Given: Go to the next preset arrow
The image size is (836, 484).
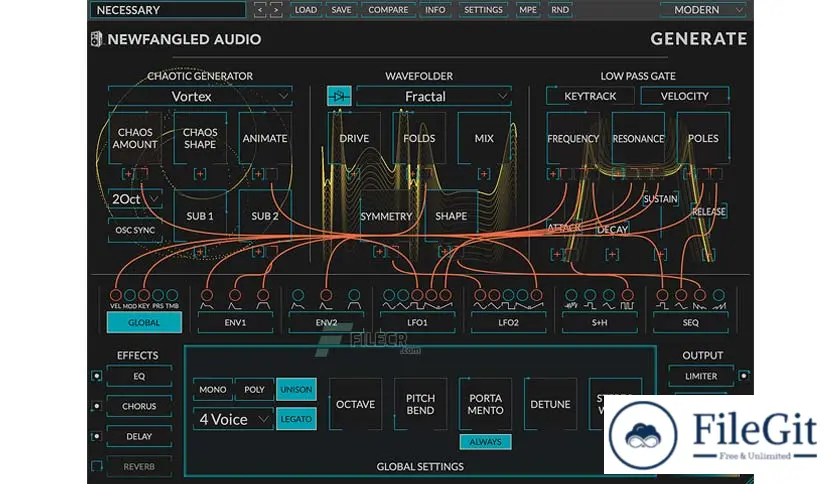Looking at the screenshot, I should click(276, 10).
